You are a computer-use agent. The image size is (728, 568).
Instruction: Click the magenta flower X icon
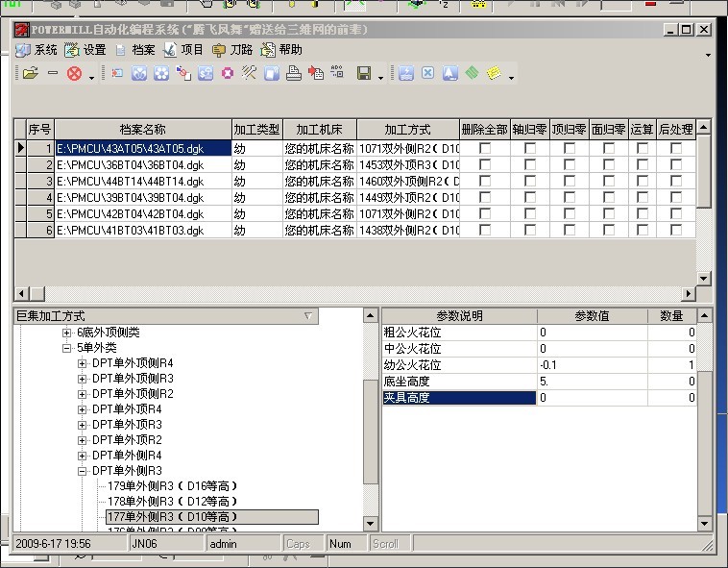(228, 73)
